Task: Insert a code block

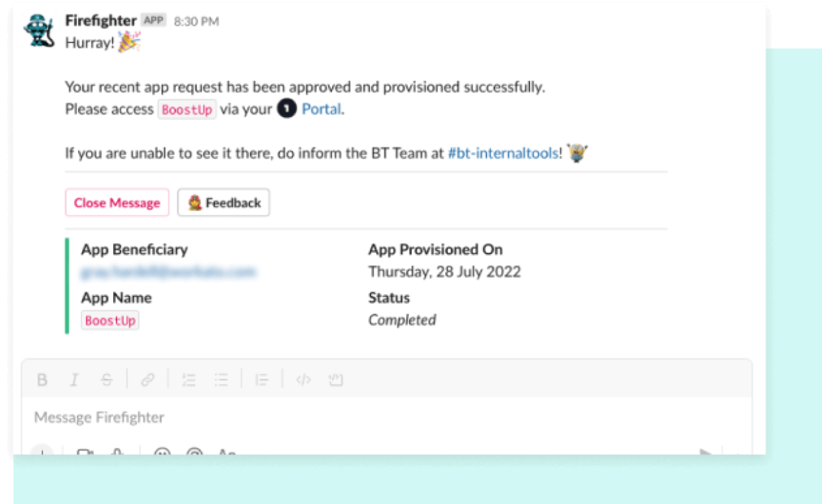Action: pos(336,379)
